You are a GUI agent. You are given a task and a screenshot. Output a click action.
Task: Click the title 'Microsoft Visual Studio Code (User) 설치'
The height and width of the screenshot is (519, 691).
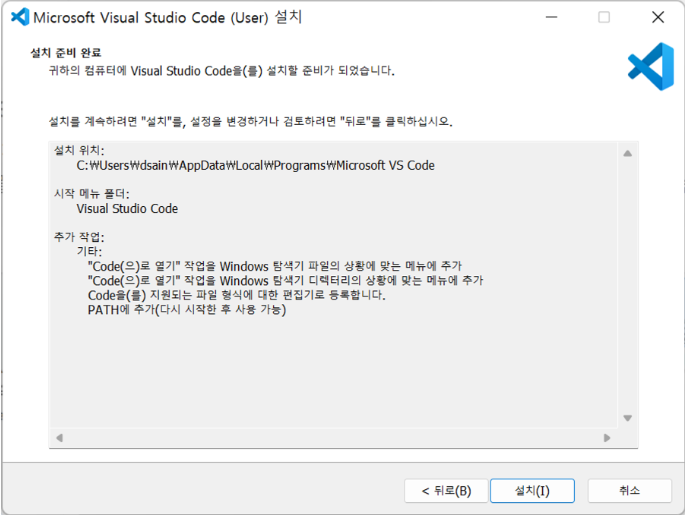click(167, 18)
